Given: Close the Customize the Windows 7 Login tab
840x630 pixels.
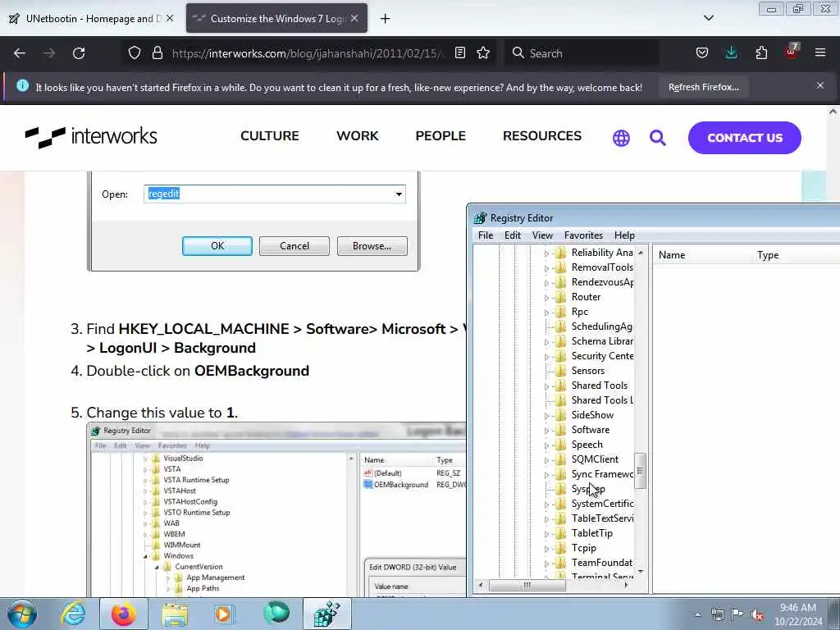Looking at the screenshot, I should pyautogui.click(x=354, y=18).
